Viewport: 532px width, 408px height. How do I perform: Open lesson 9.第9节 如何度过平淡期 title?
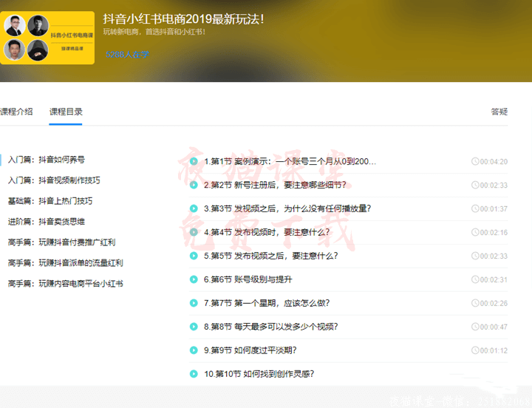[x=250, y=350]
